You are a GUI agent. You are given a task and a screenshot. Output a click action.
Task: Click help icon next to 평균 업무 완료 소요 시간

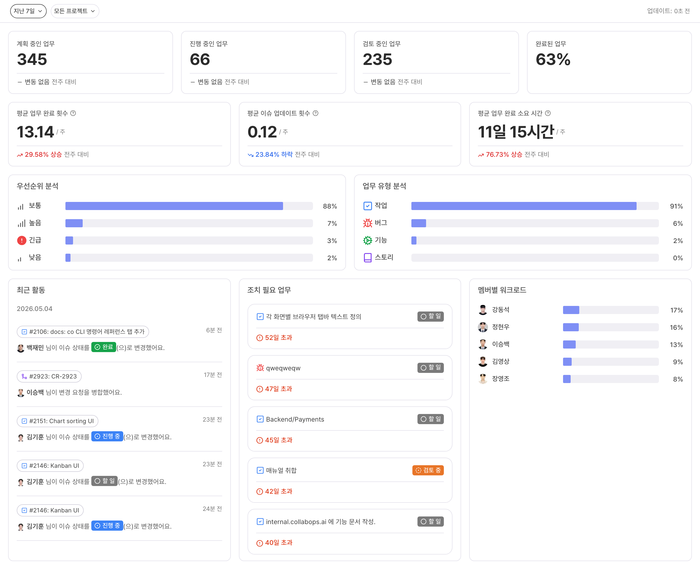(548, 113)
